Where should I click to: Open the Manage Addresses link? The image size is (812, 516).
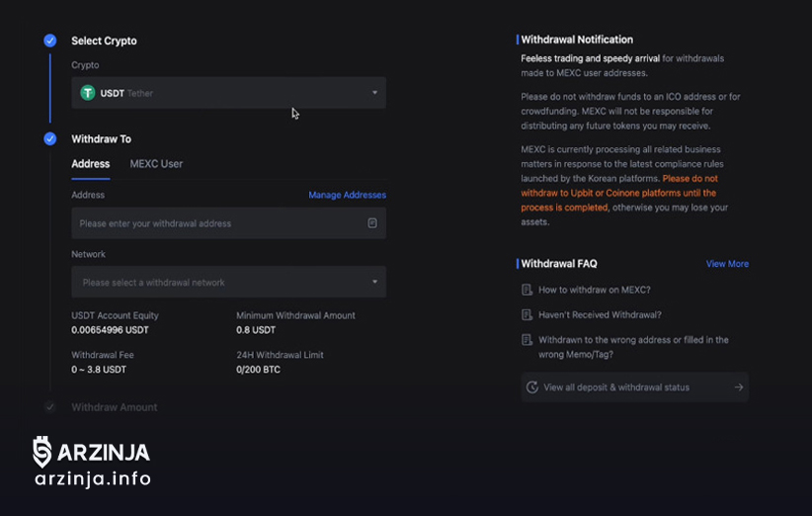point(347,196)
